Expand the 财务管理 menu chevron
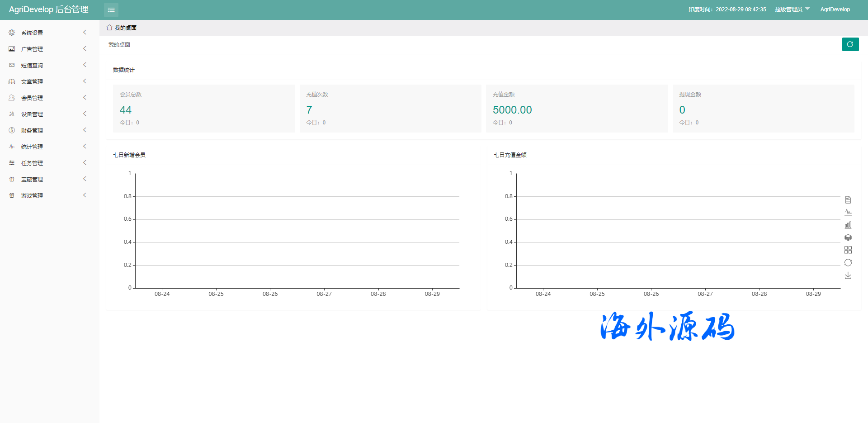 [85, 130]
